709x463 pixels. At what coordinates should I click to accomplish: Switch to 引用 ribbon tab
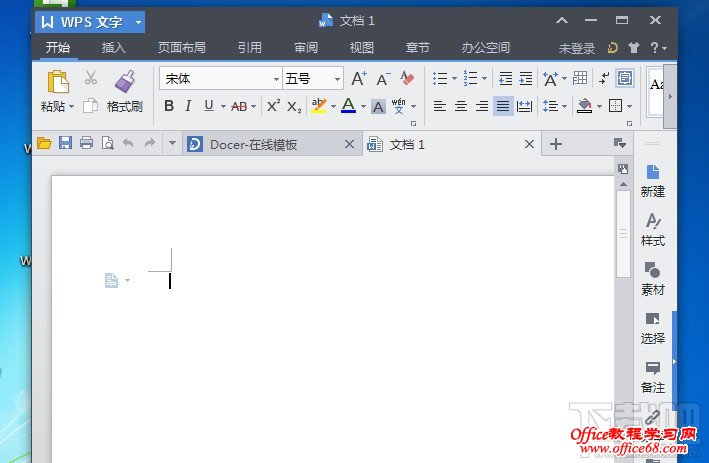250,47
